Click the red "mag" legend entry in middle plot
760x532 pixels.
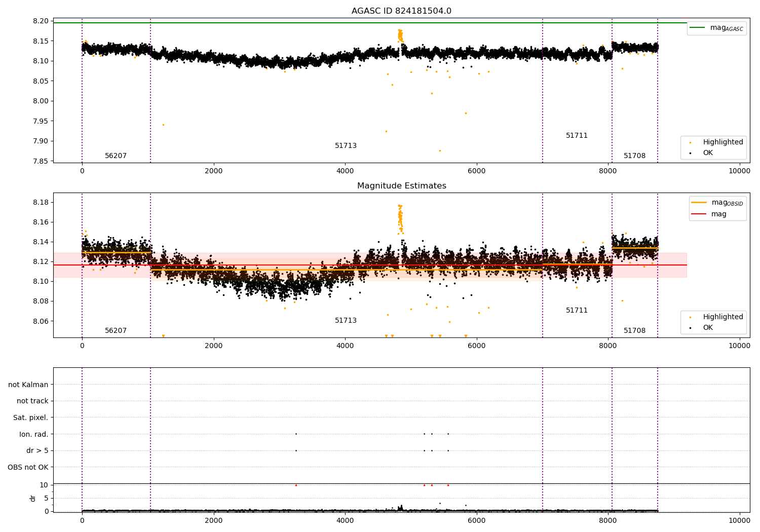(709, 214)
